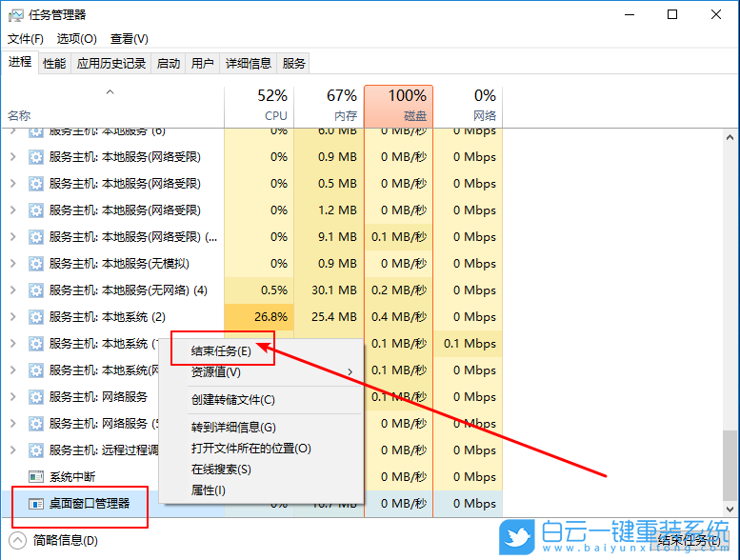Click gear icon next to 本地系统 (2)

click(36, 317)
